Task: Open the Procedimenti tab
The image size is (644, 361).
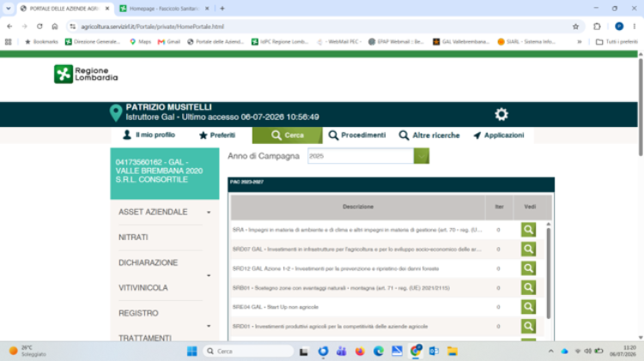Action: tap(357, 135)
